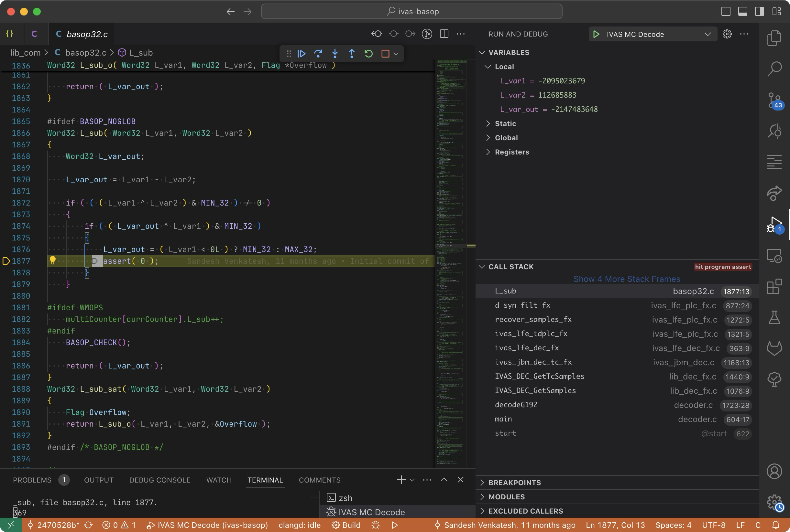The width and height of the screenshot is (790, 532).
Task: Stop debugging with the square icon
Action: [x=385, y=54]
